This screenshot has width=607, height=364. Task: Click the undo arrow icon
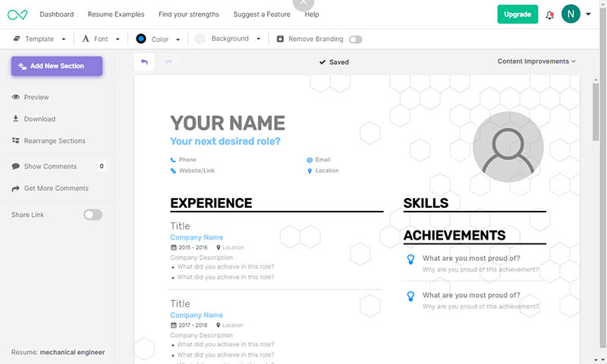pos(144,62)
